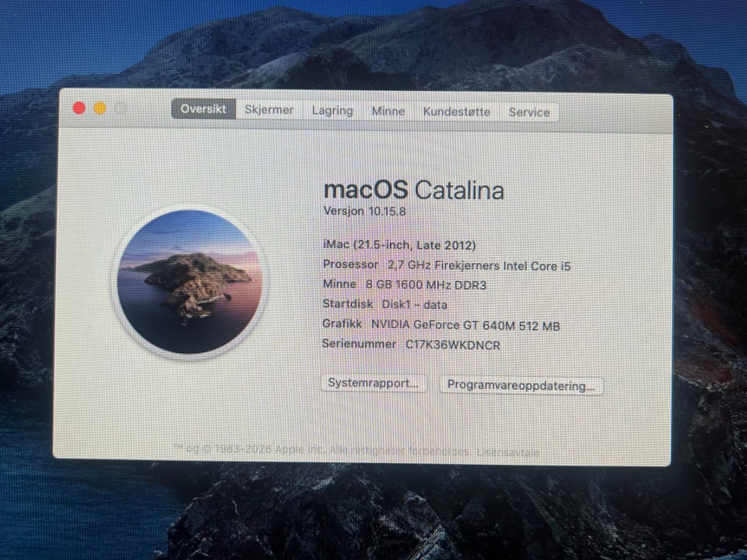The height and width of the screenshot is (560, 747).
Task: Click the Startdisk label
Action: point(347,304)
